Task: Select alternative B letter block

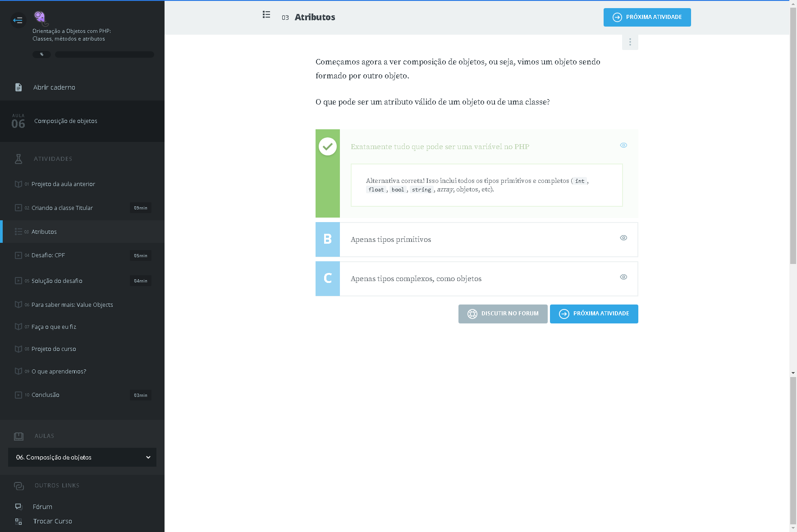Action: pos(328,240)
